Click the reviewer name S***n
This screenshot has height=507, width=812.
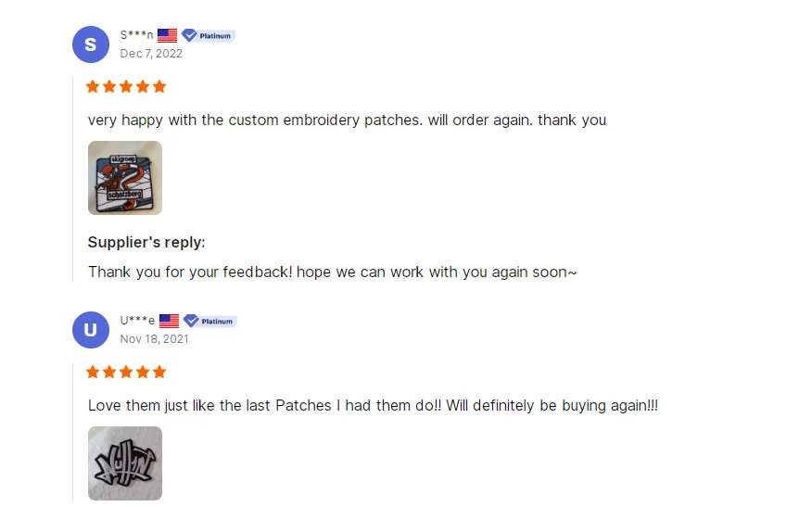(x=136, y=35)
